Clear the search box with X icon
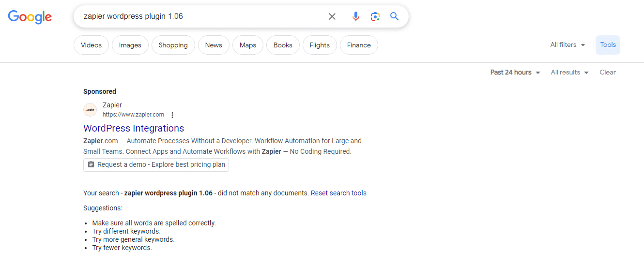The image size is (644, 266). click(332, 16)
